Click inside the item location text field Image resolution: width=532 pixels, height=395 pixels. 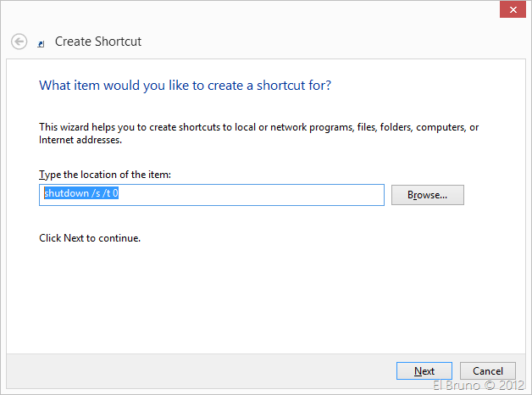[x=254, y=194]
